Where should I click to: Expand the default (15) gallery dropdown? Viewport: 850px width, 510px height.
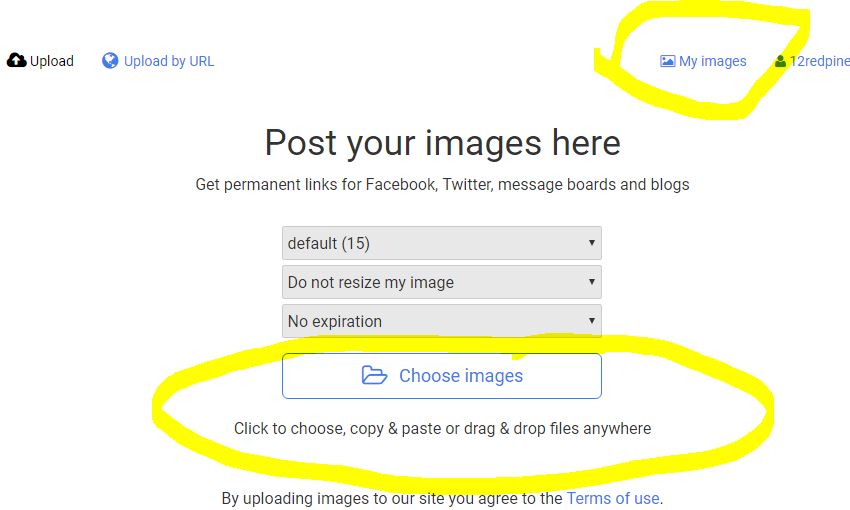[x=442, y=243]
